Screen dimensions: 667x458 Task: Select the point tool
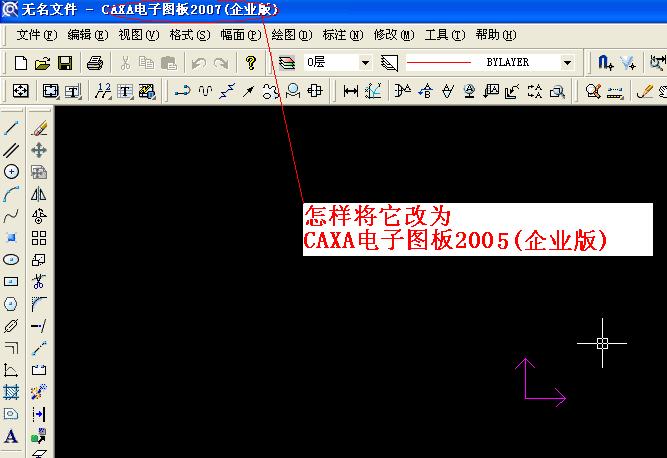coord(11,238)
